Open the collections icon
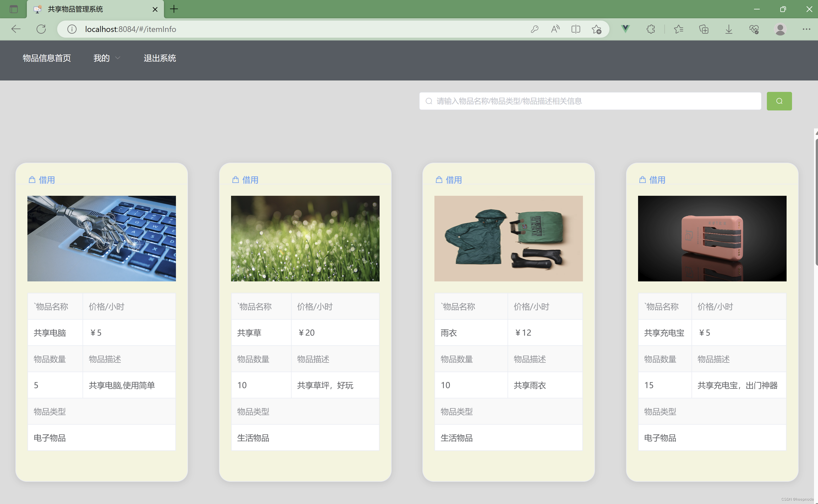 coord(703,29)
